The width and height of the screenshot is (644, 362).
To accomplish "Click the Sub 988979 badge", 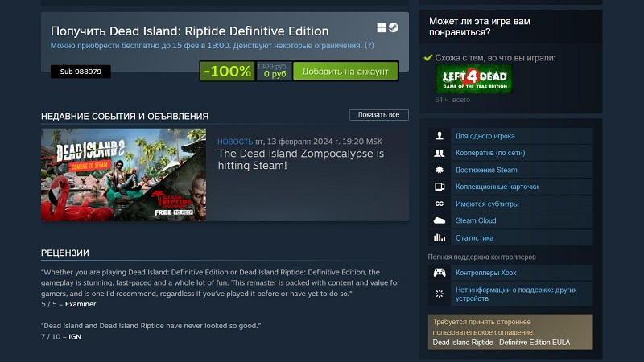I will [x=80, y=72].
